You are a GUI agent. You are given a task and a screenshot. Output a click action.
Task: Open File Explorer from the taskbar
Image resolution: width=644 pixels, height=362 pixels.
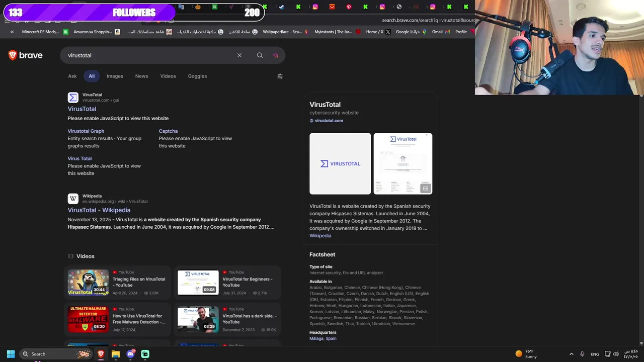tap(116, 354)
